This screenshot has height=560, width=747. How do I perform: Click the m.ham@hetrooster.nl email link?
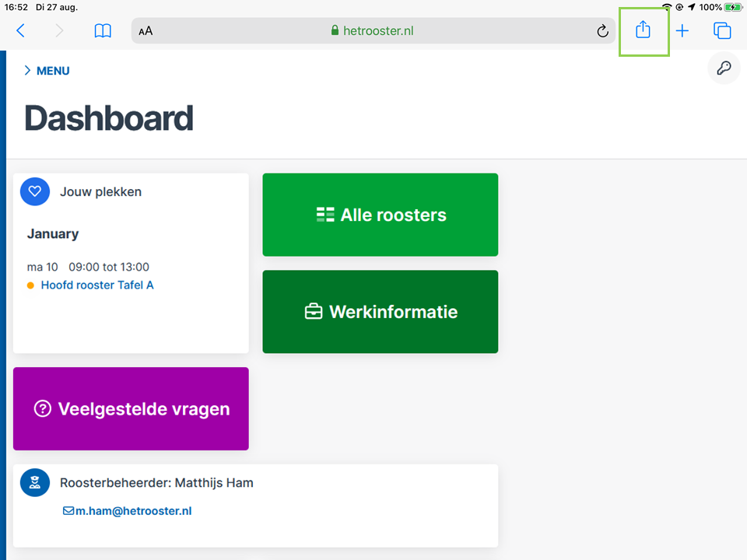127,511
